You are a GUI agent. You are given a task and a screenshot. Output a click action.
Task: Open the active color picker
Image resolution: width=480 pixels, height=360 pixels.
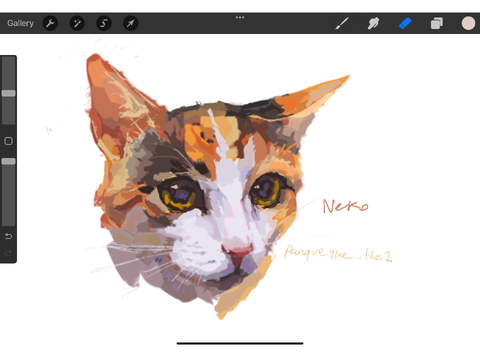[468, 23]
